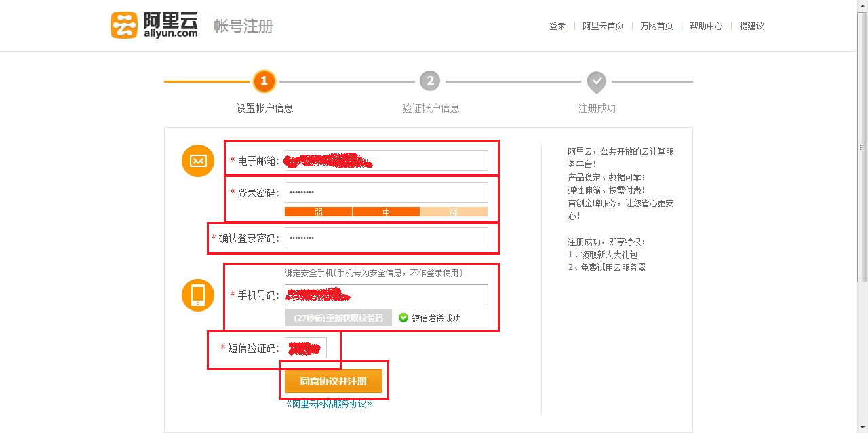Select step 1 circle for account setup
Viewport: 868px width, 433px height.
[x=264, y=81]
